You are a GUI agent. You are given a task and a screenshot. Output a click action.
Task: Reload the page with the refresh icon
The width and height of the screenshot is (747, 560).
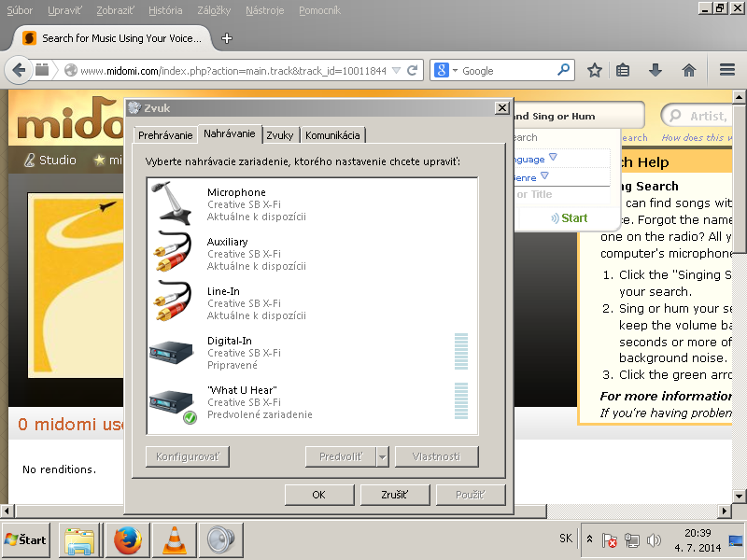tap(413, 71)
